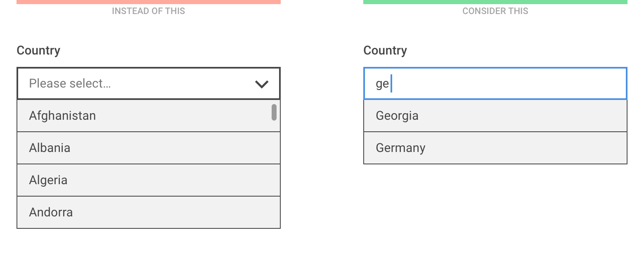Viewport: 644px width, 261px height.
Task: Click Country label above the autocomplete field
Action: (x=385, y=50)
